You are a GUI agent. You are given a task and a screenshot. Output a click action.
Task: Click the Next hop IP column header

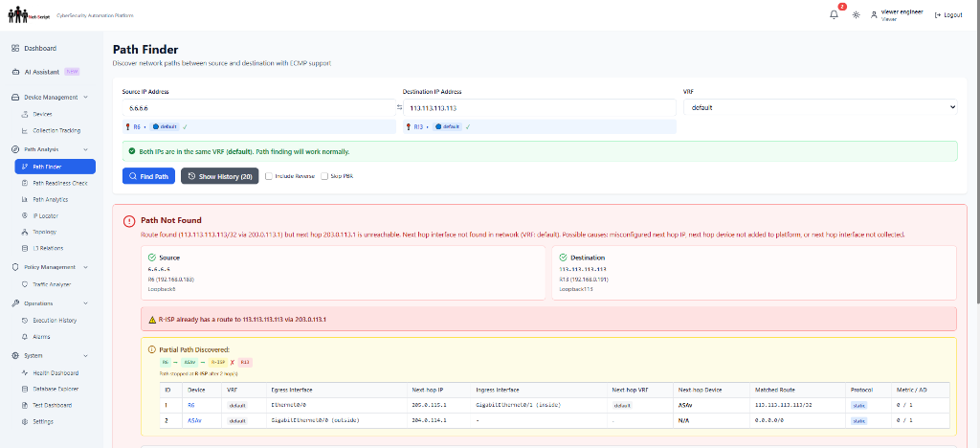[x=428, y=390]
